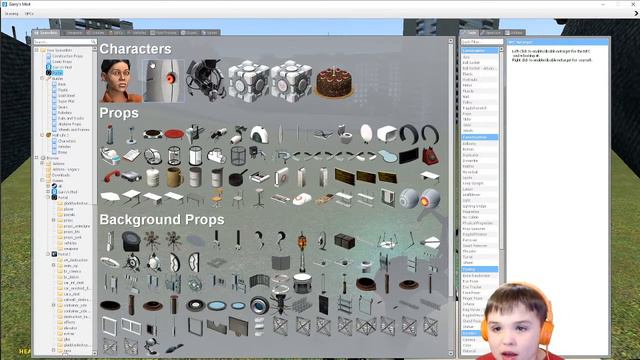The width and height of the screenshot is (640, 360).
Task: Spawn the black armchair background prop
Action: point(131,241)
